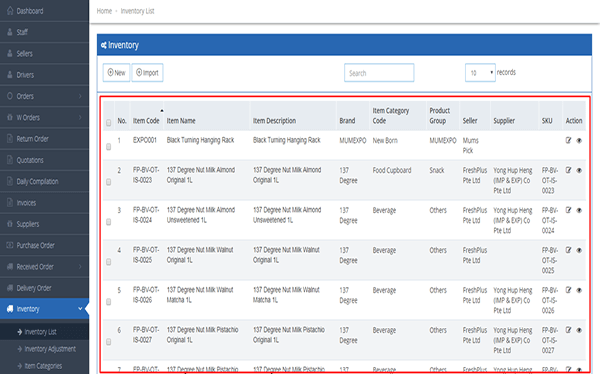This screenshot has height=374, width=600.
Task: Click the Delivery Order icon in sidebar
Action: [x=10, y=288]
